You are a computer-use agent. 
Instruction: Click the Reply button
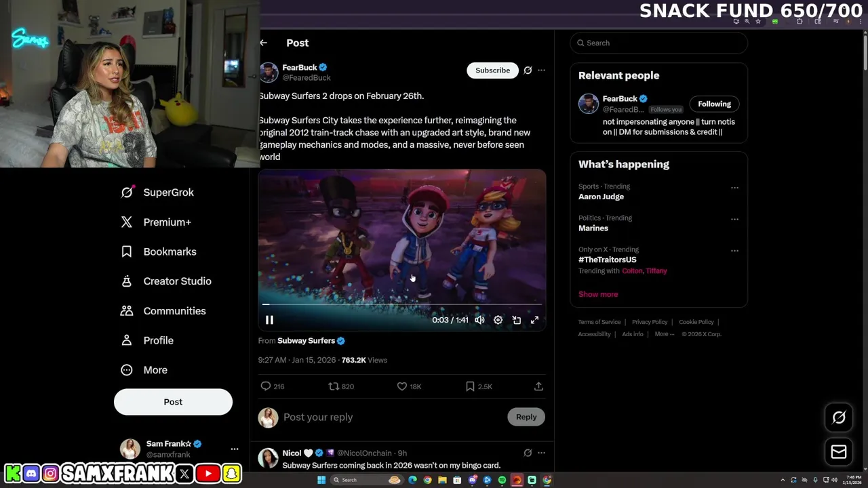pos(526,417)
